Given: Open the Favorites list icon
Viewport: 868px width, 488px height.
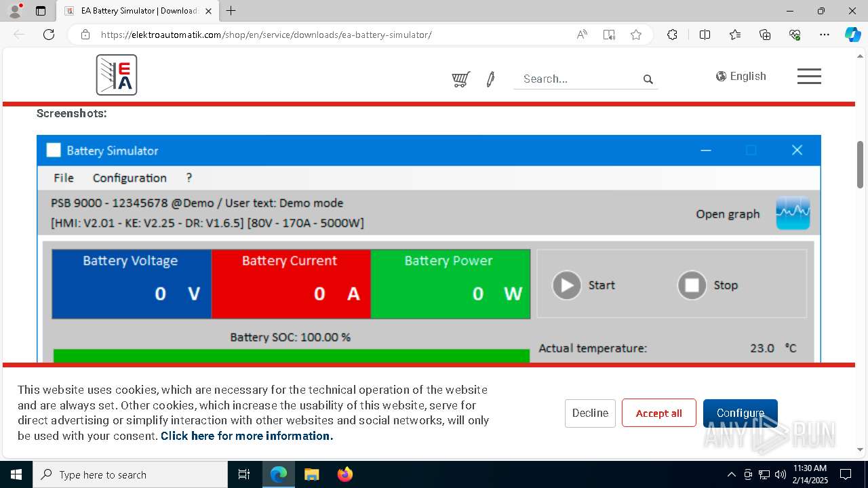Looking at the screenshot, I should tap(735, 35).
